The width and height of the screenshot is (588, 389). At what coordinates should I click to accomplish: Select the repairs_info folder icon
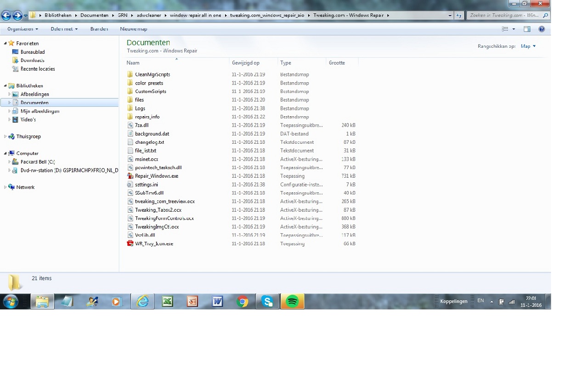[130, 117]
